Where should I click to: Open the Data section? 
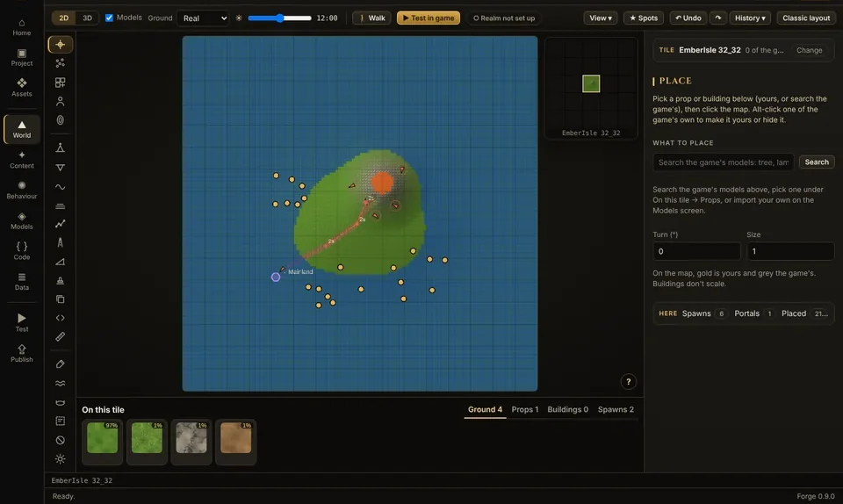click(21, 282)
